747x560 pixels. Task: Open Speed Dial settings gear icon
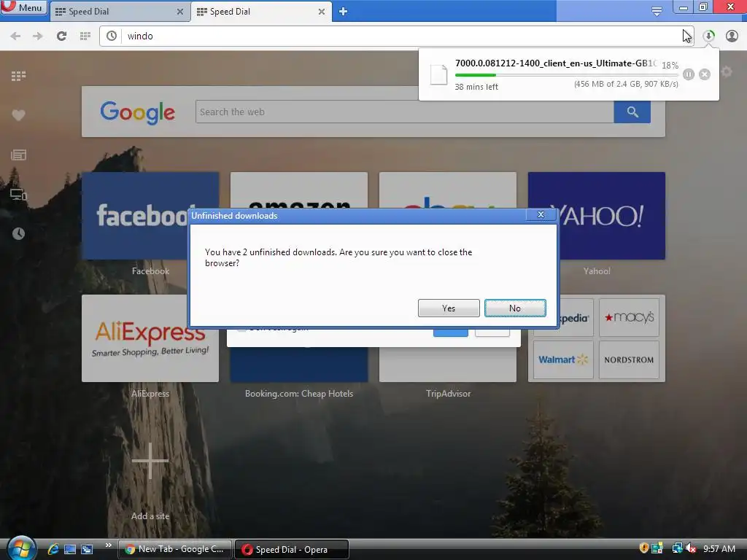727,72
